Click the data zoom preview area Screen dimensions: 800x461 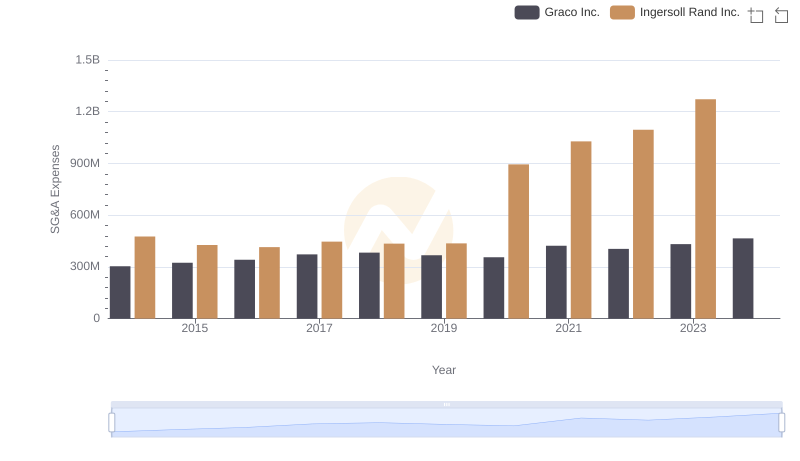pyautogui.click(x=446, y=423)
